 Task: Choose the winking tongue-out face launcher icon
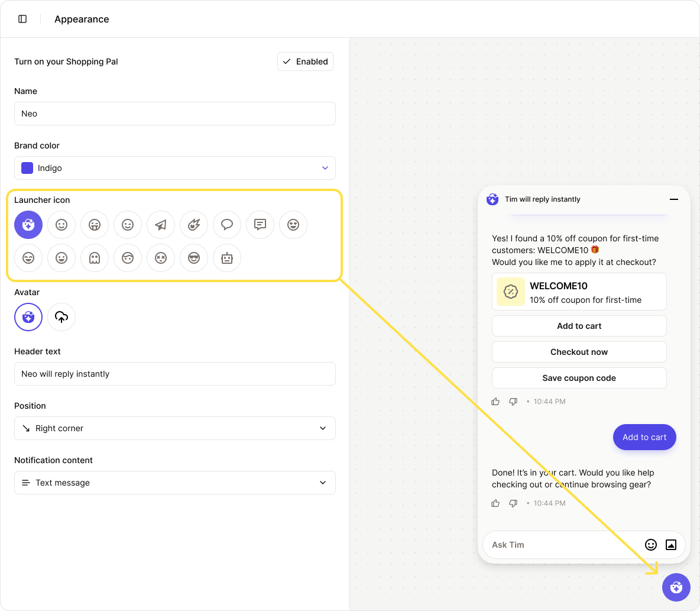pyautogui.click(x=94, y=225)
